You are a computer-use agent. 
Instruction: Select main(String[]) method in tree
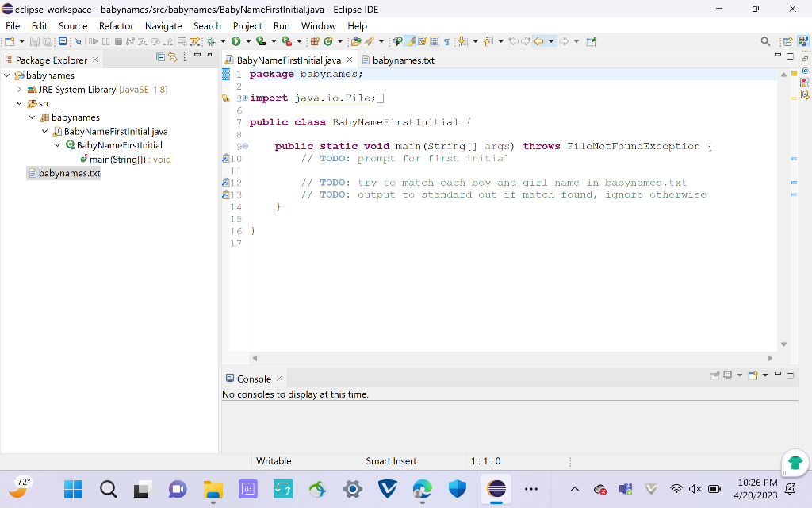pyautogui.click(x=117, y=159)
